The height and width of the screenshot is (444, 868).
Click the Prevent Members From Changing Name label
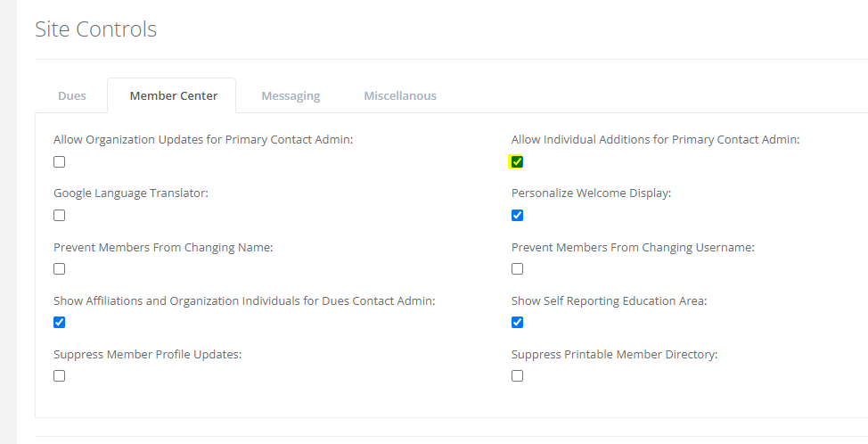[x=163, y=247]
